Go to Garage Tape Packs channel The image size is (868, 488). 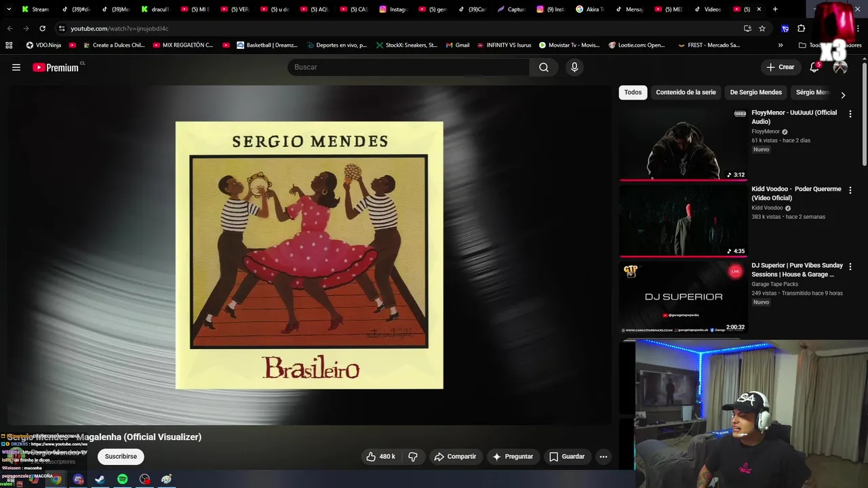[774, 284]
